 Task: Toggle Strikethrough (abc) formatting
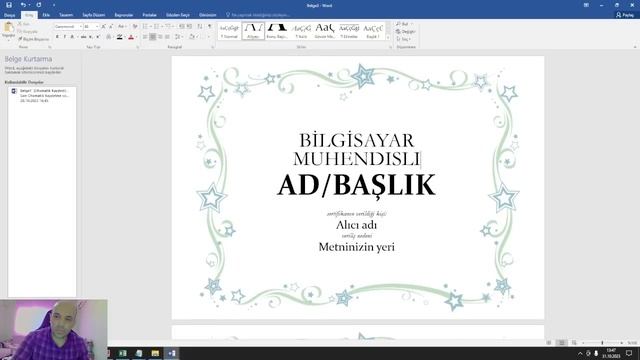83,37
